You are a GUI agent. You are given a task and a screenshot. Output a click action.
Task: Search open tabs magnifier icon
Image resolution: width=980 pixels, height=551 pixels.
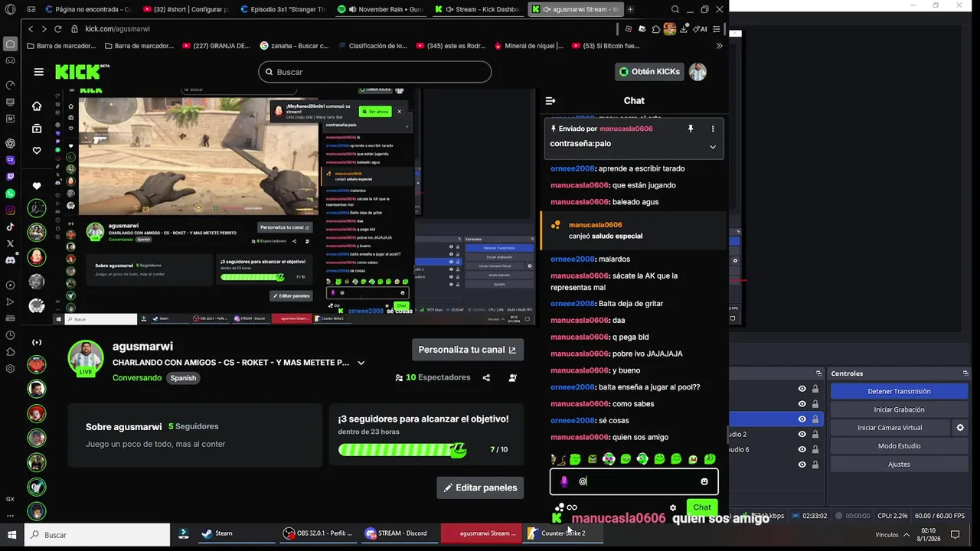(675, 9)
